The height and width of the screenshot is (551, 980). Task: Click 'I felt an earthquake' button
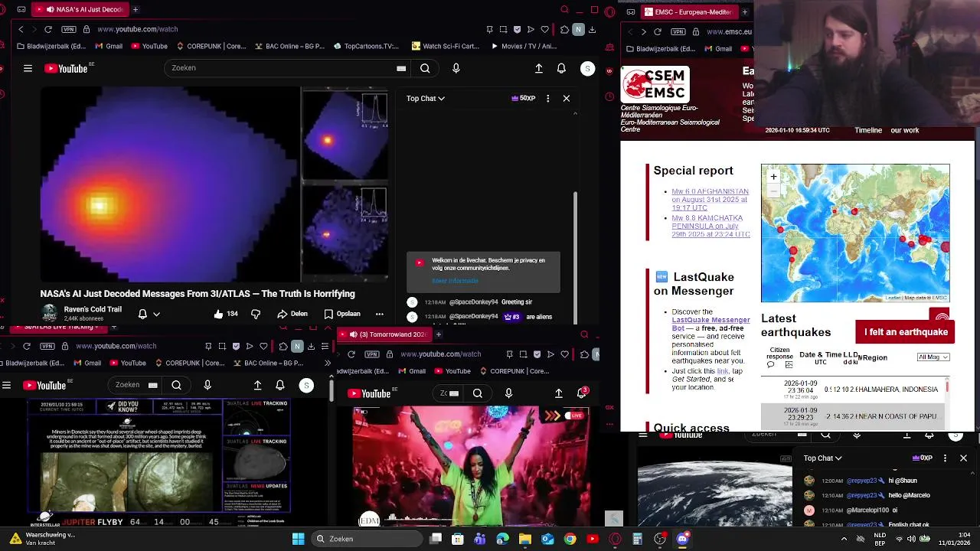pos(906,332)
